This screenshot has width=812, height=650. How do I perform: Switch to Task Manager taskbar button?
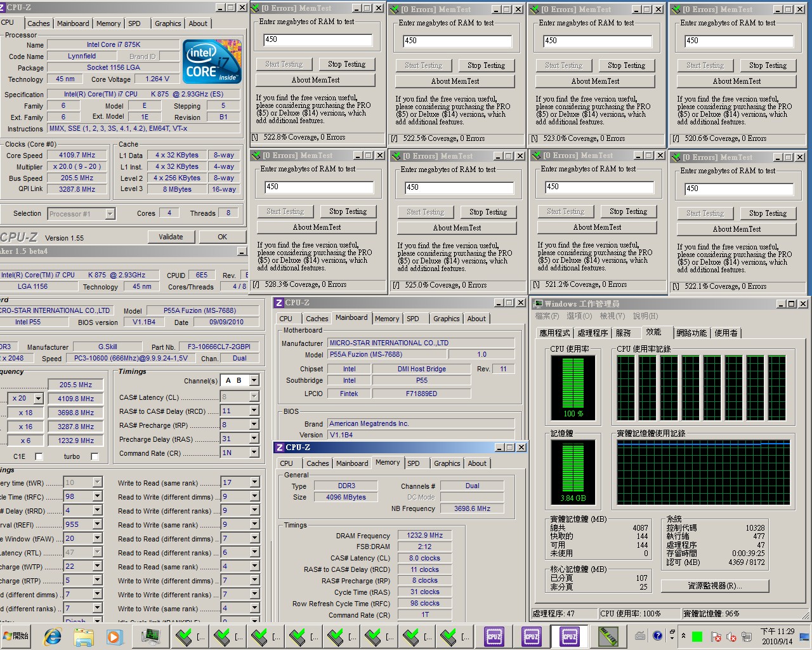(151, 636)
